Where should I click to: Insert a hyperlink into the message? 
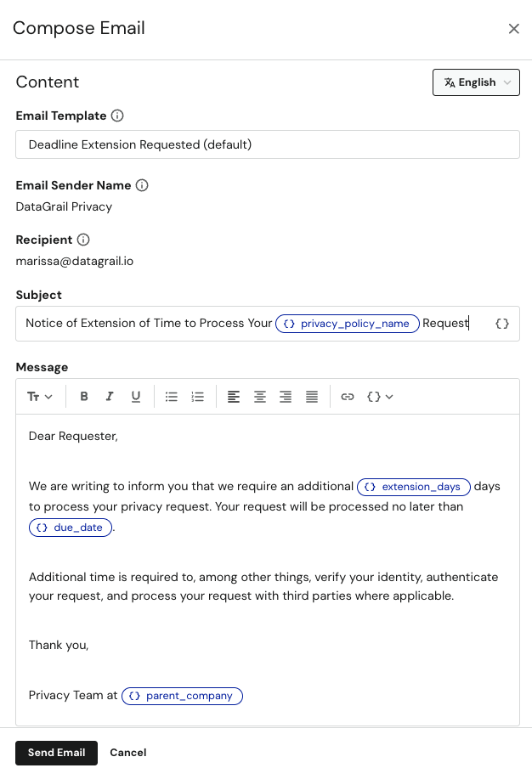[348, 396]
